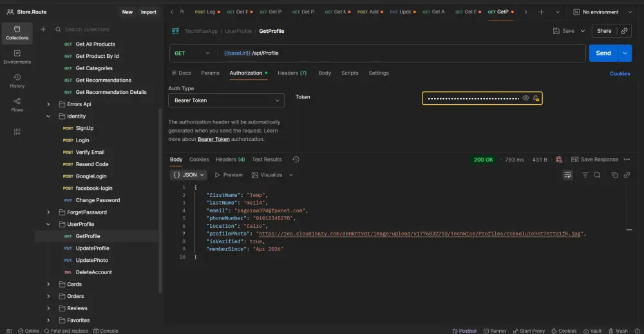Viewport: 644px width, 334px height.
Task: Expand the ForgetPassword folder
Action: click(48, 212)
